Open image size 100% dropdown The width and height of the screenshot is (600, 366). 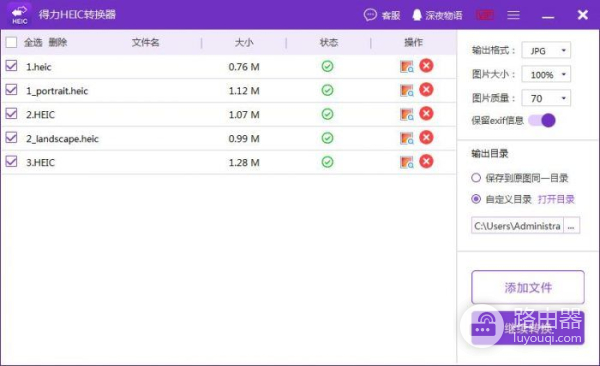[546, 75]
